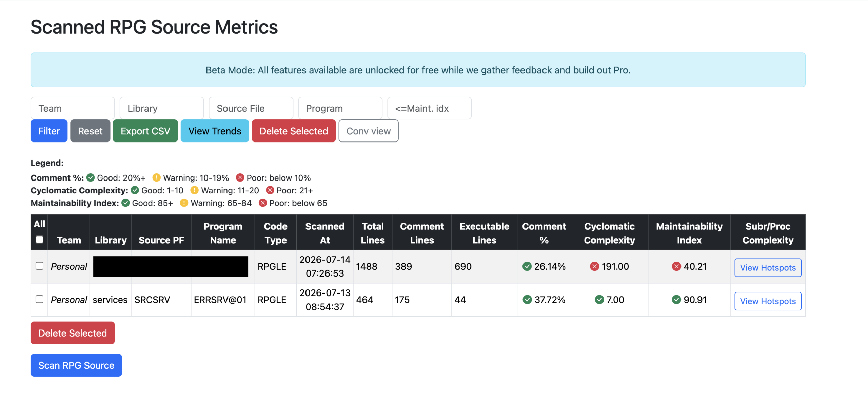Click Cyclomatic Complexity legend Good icon
Screen dimensions: 868x397
point(135,190)
